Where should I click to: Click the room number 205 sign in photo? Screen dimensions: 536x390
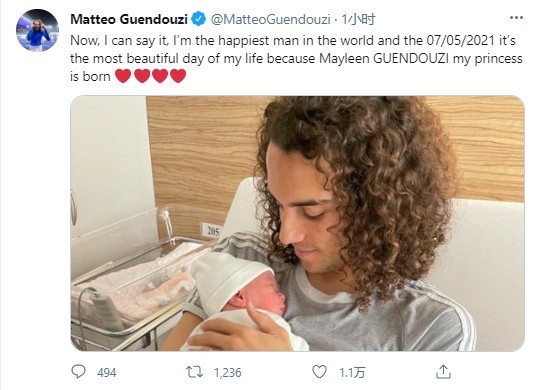[x=213, y=231]
